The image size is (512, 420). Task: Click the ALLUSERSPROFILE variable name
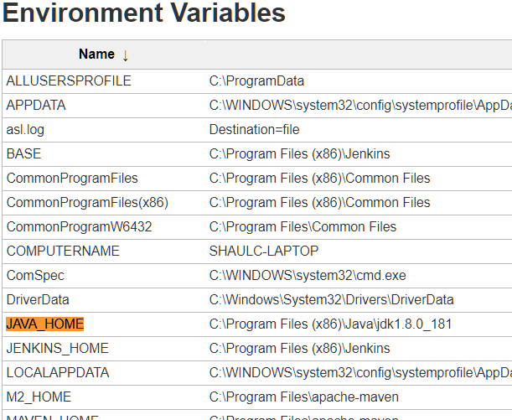click(69, 80)
